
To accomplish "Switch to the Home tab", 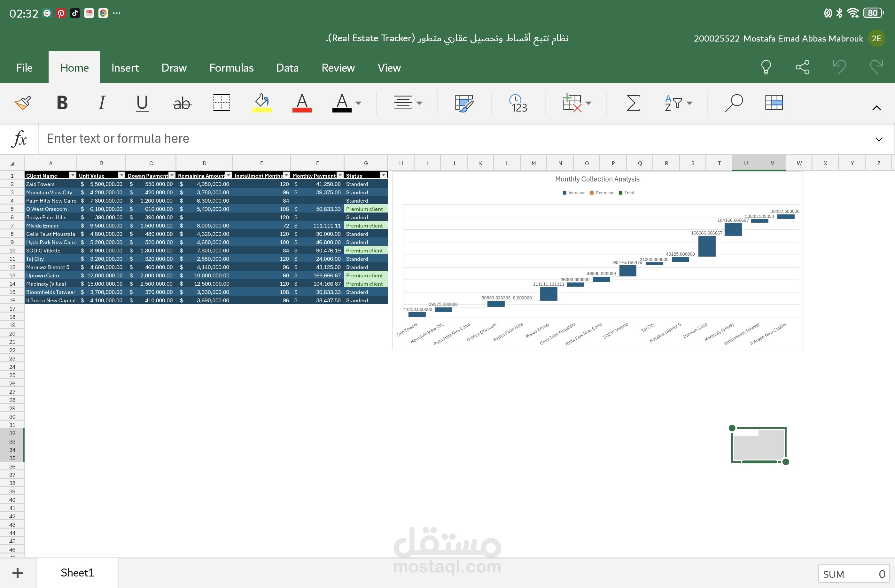I will (74, 68).
